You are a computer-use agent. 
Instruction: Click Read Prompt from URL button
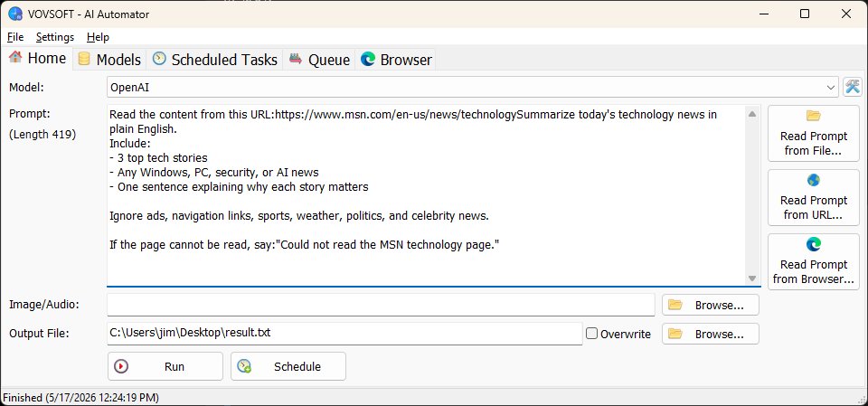813,197
